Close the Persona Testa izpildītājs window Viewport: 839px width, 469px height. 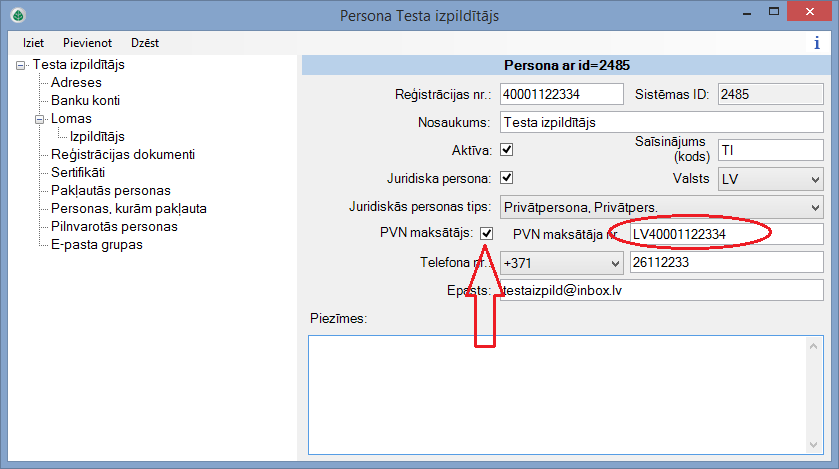tap(810, 12)
